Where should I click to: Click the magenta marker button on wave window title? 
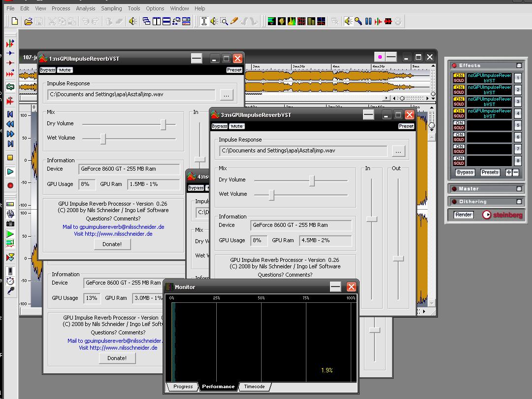click(380, 57)
